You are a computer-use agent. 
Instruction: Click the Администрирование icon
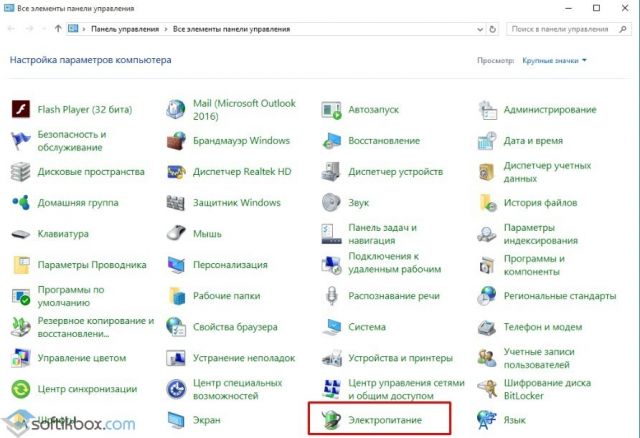click(x=487, y=110)
